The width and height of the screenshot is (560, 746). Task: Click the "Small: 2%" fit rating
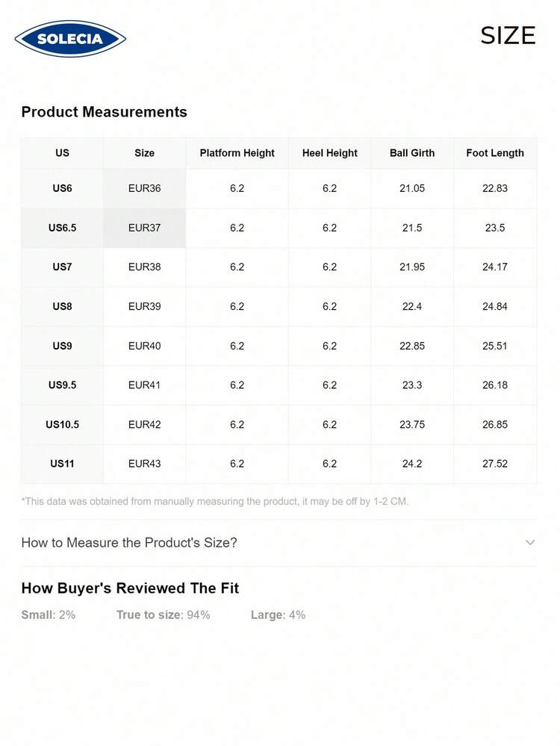[49, 615]
